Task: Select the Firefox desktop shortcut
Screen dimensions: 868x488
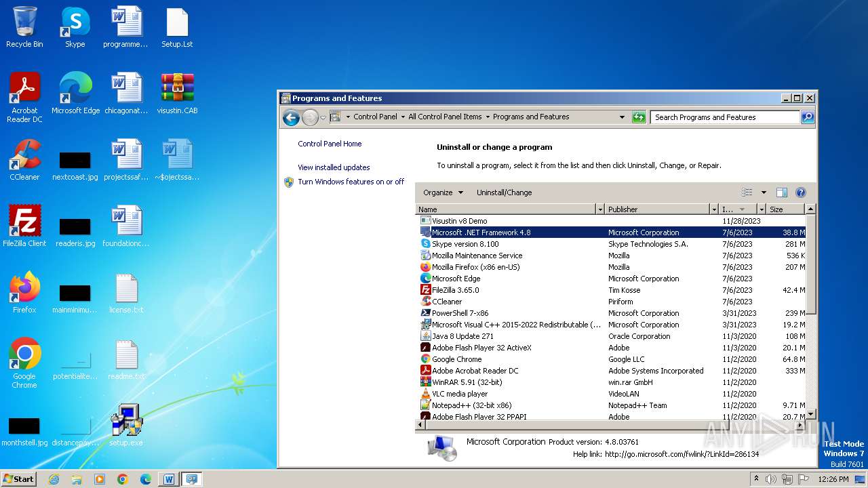Action: point(24,293)
